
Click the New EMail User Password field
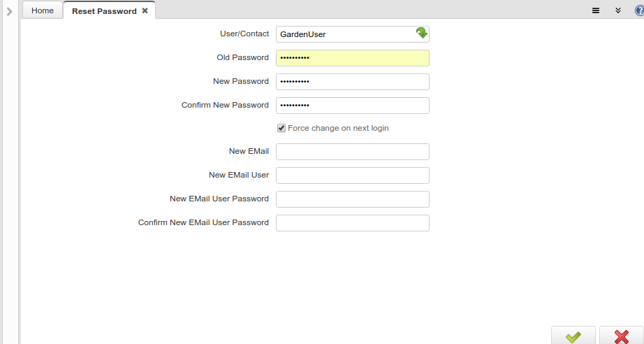352,199
